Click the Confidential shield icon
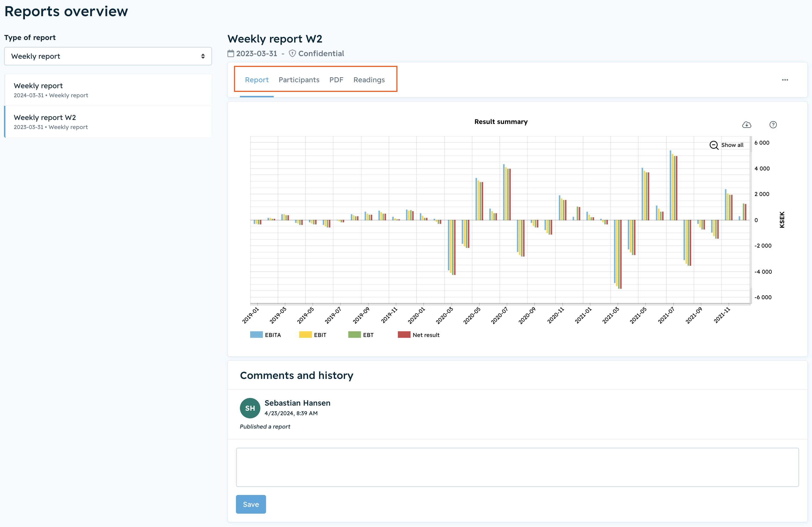 coord(292,54)
